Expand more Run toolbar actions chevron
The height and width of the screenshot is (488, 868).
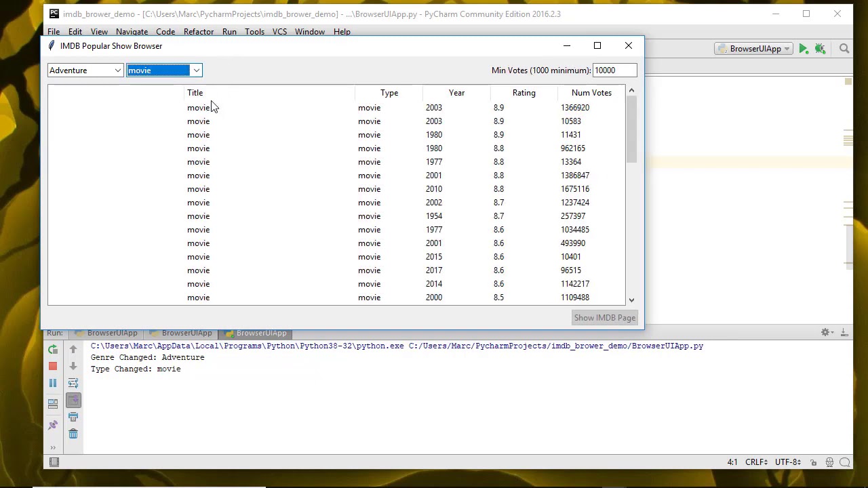(53, 447)
